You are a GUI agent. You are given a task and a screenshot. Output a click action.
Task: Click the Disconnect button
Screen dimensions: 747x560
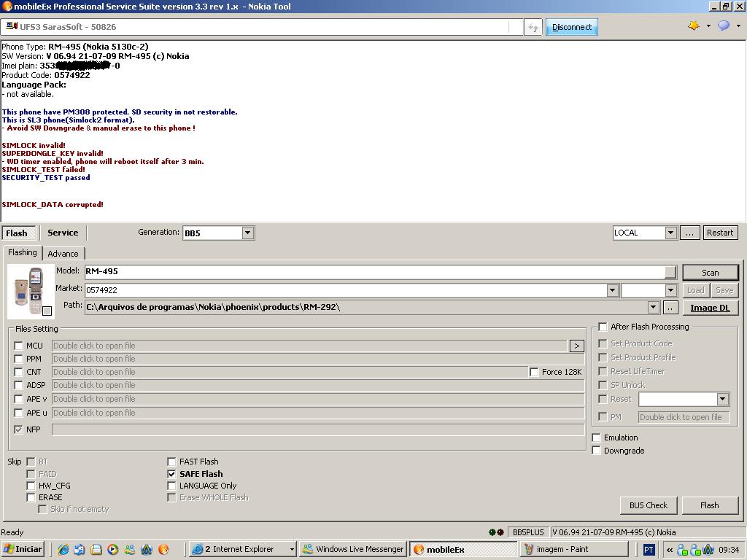point(572,27)
